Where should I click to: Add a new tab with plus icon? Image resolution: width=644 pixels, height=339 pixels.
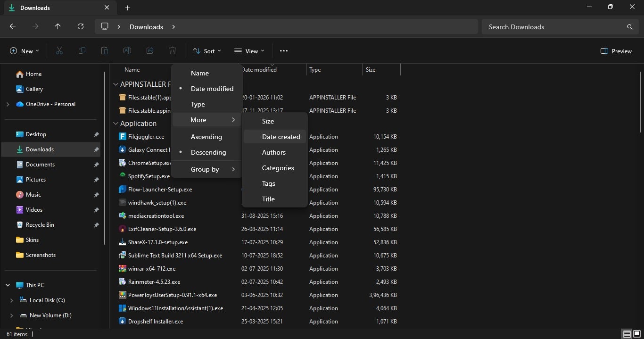[127, 8]
